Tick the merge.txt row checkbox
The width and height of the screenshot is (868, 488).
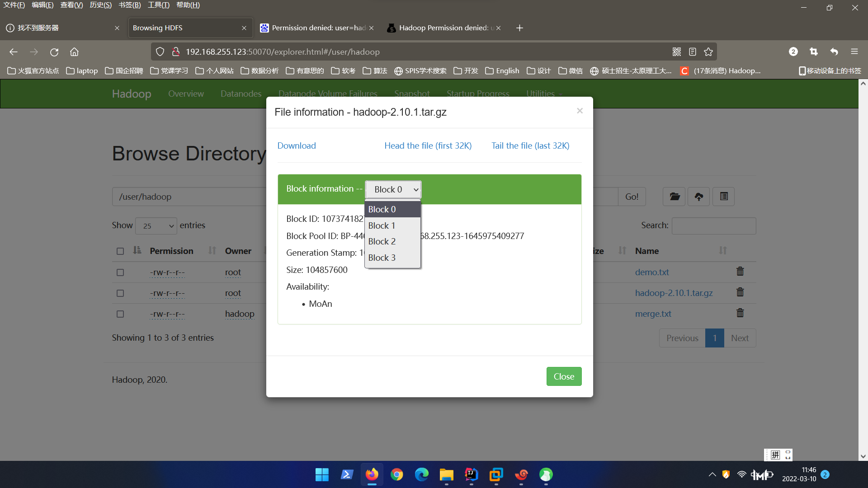tap(120, 314)
